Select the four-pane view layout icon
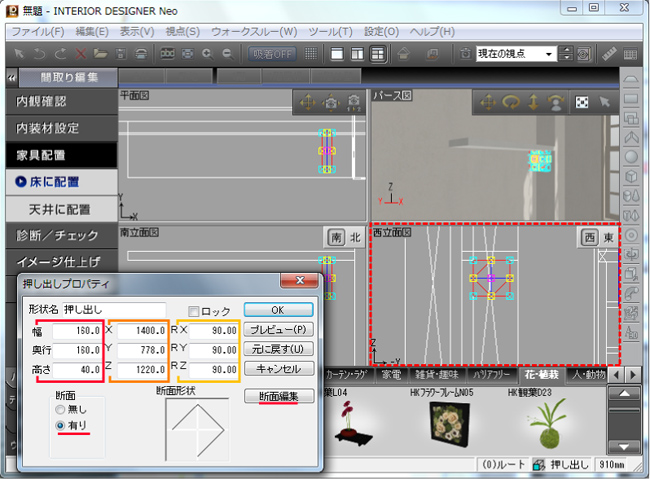This screenshot has width=650, height=479. (x=378, y=53)
